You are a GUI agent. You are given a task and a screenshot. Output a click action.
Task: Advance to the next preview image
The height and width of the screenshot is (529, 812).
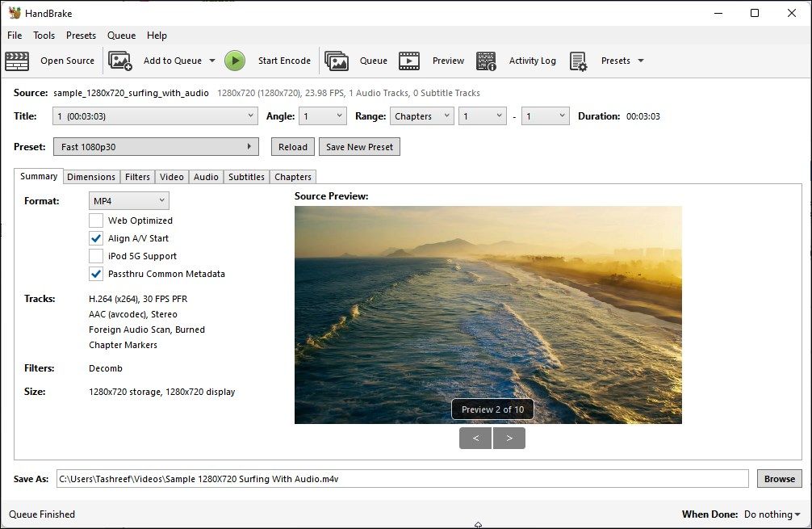pyautogui.click(x=509, y=438)
